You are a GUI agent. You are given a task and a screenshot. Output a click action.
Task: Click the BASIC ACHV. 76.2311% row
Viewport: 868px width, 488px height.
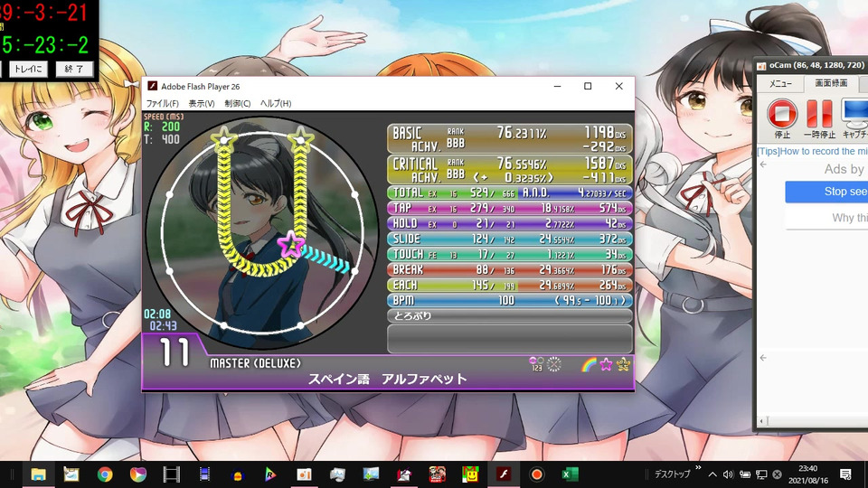coord(510,139)
